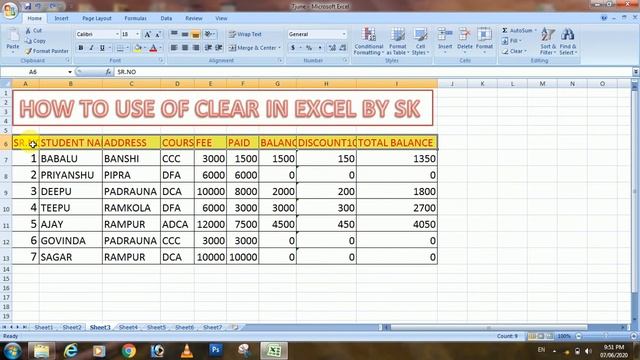640x360 pixels.
Task: Open Conditional Formatting menu
Action: click(369, 41)
